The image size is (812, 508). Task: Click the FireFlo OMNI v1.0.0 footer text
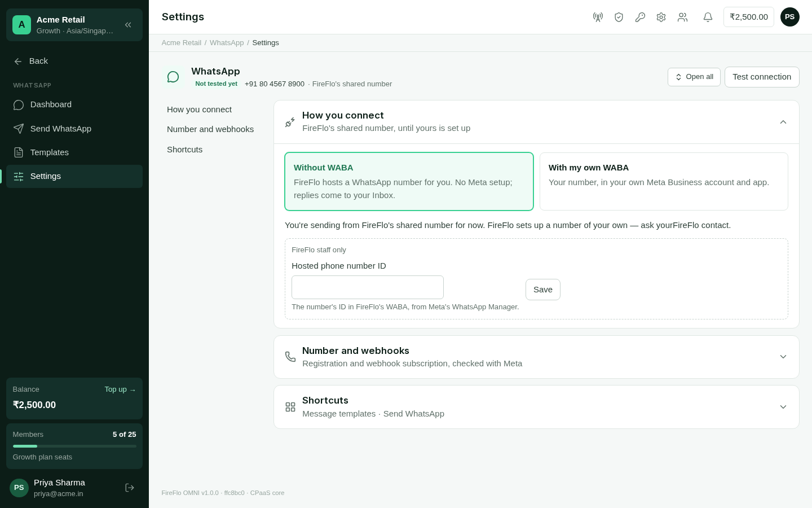[x=223, y=493]
